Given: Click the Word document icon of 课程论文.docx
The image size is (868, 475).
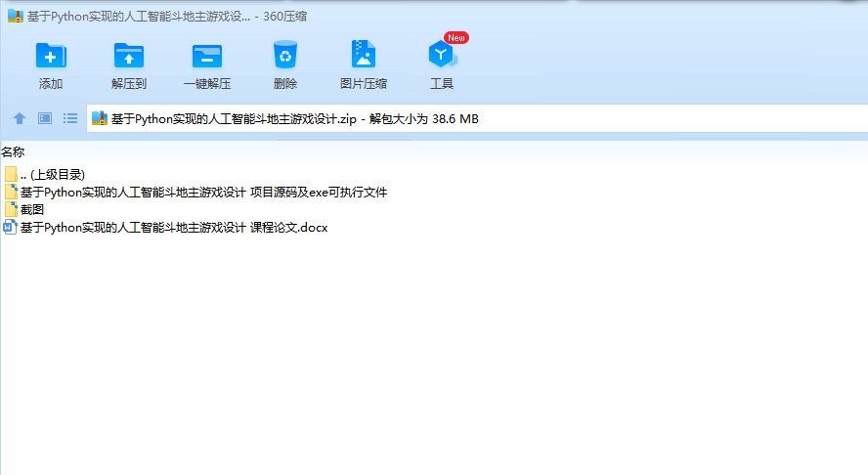Looking at the screenshot, I should click(x=10, y=227).
